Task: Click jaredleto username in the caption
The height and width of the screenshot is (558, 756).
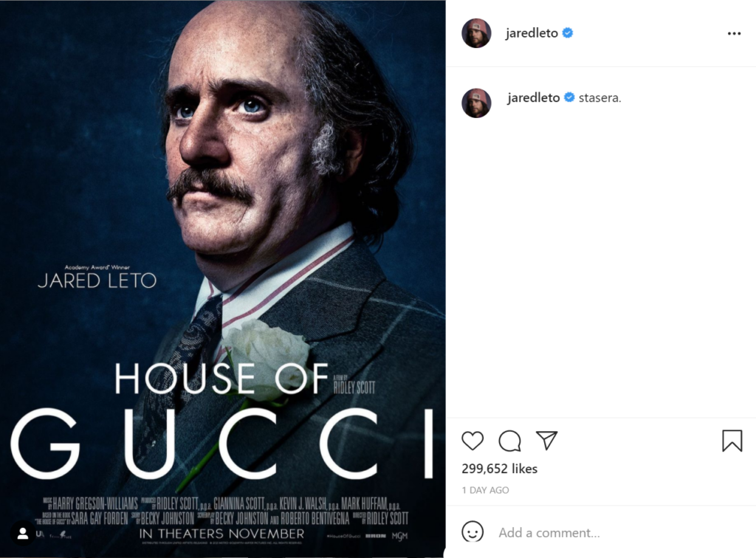Action: pyautogui.click(x=533, y=97)
